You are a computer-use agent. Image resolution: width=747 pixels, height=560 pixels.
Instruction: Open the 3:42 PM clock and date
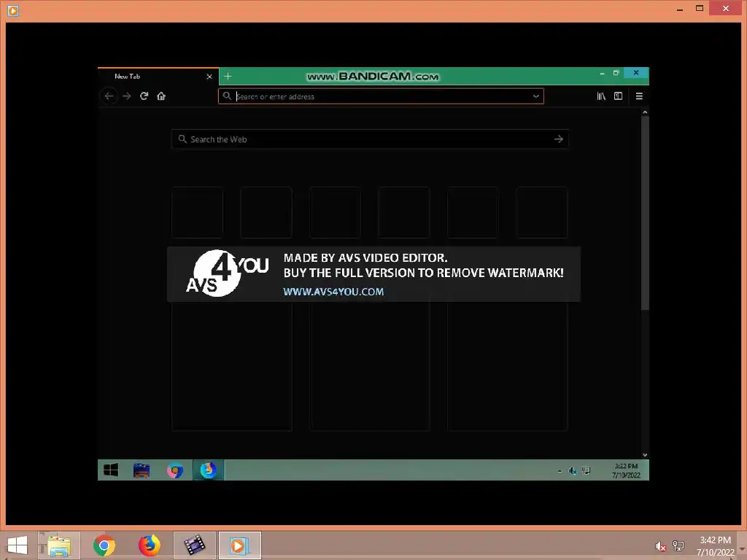click(715, 546)
